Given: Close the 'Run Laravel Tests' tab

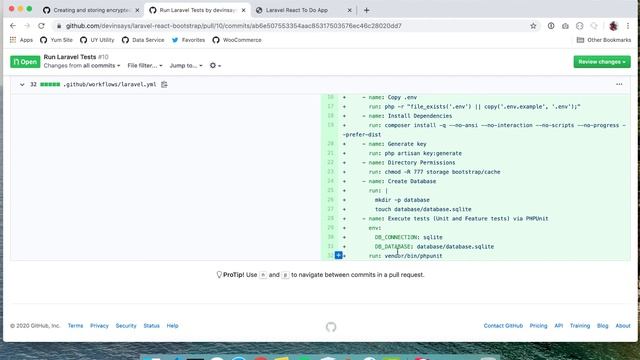Looking at the screenshot, I should pos(244,10).
